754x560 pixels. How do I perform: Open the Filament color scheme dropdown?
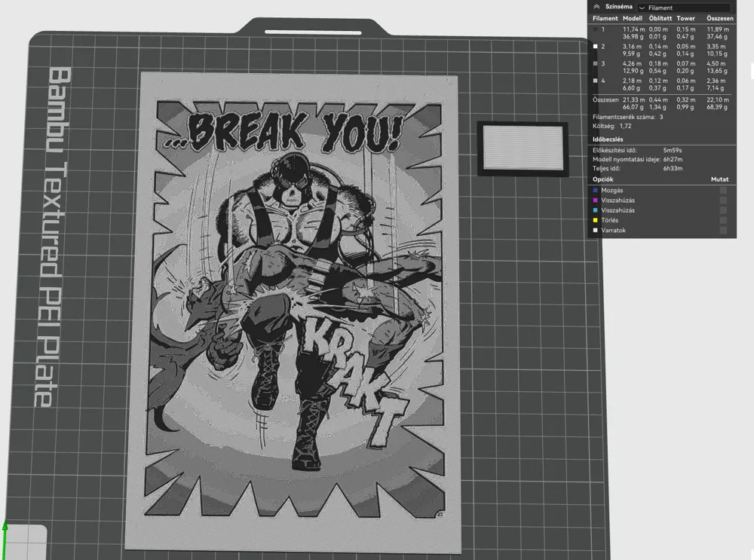click(x=684, y=8)
